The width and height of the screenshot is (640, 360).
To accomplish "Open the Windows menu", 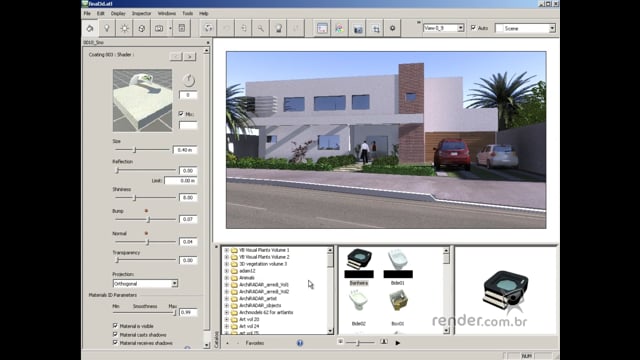I will (167, 13).
